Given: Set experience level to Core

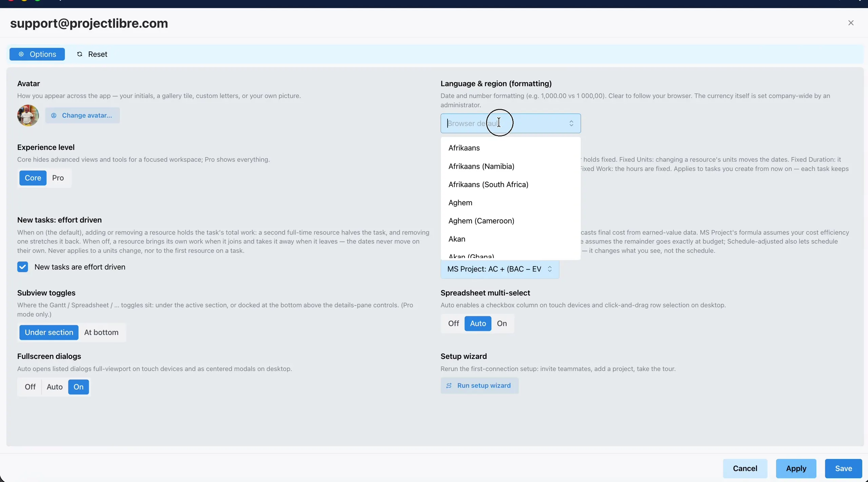Looking at the screenshot, I should coord(33,178).
